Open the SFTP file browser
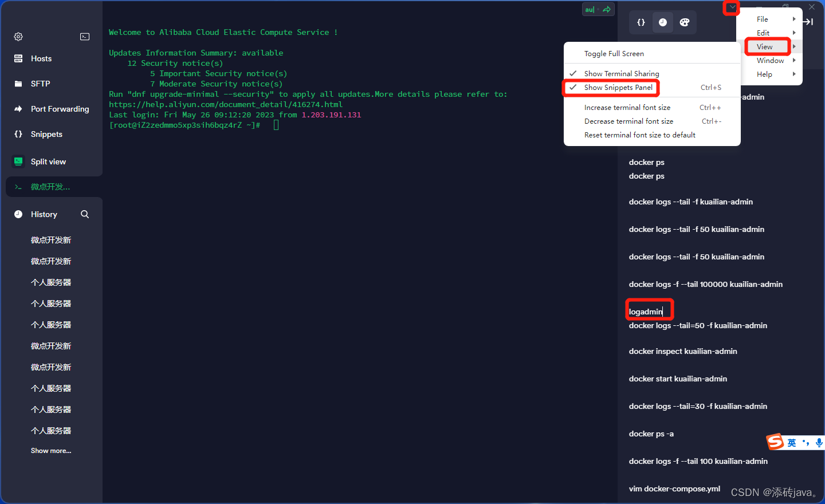 tap(40, 84)
